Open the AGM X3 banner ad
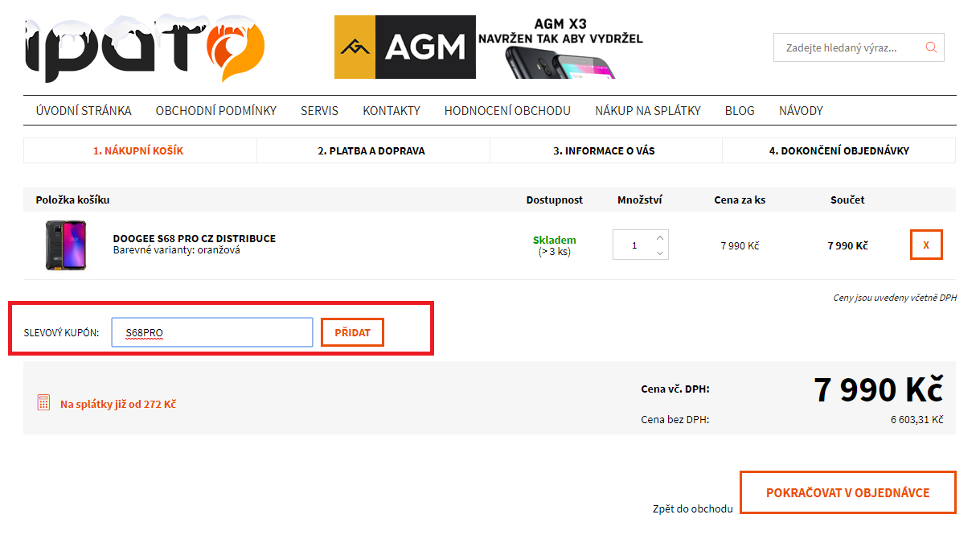 click(489, 47)
